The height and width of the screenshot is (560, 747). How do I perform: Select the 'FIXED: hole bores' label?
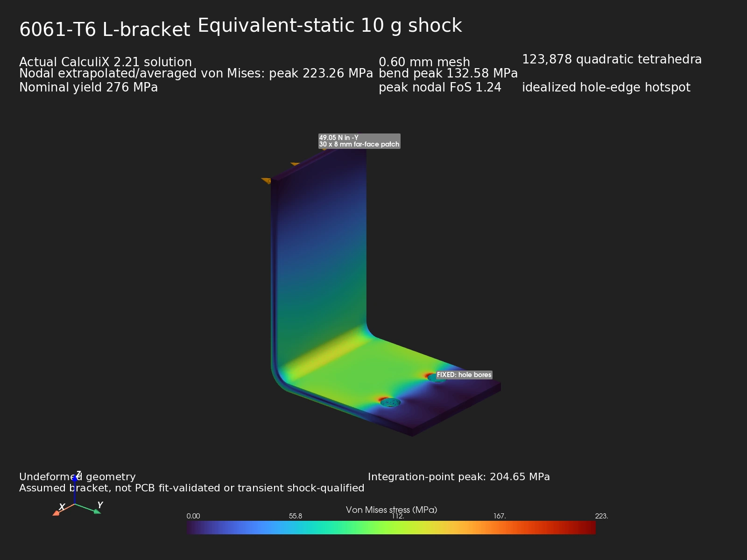(464, 375)
